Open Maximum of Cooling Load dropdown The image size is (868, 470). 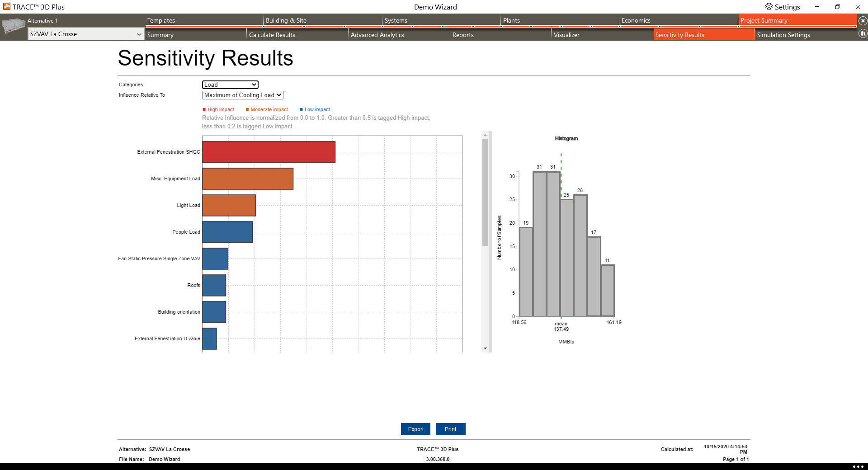click(x=242, y=95)
